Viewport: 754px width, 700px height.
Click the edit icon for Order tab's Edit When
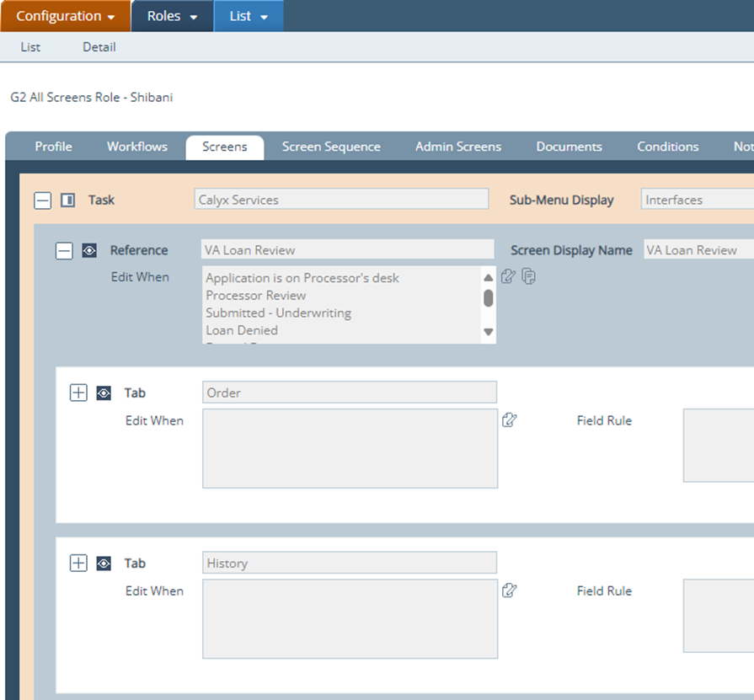[x=509, y=419]
